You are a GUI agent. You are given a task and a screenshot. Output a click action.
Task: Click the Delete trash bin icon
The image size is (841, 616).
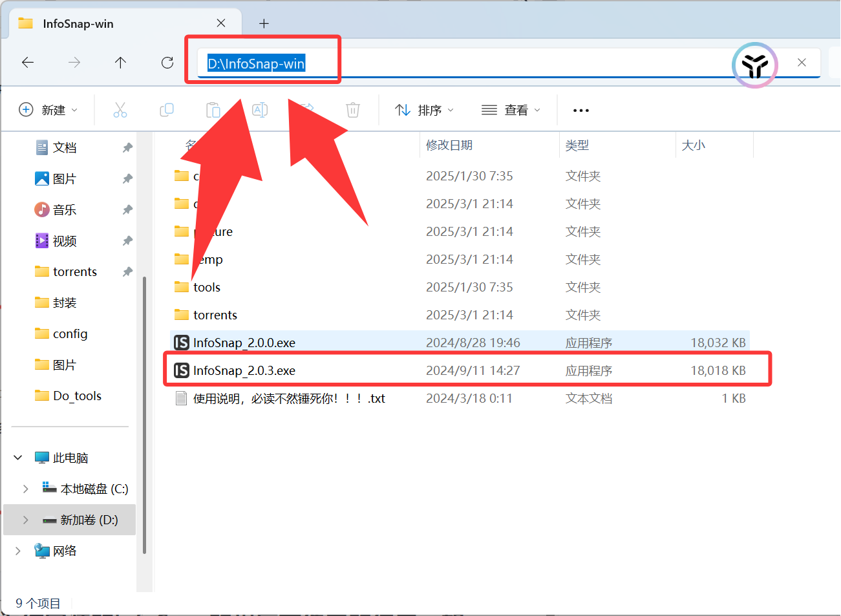353,110
